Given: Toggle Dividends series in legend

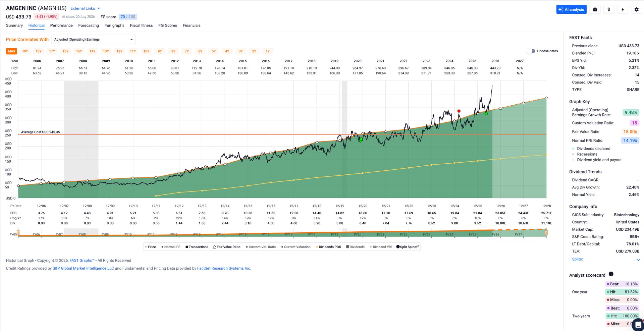Looking at the screenshot, I should [x=355, y=247].
